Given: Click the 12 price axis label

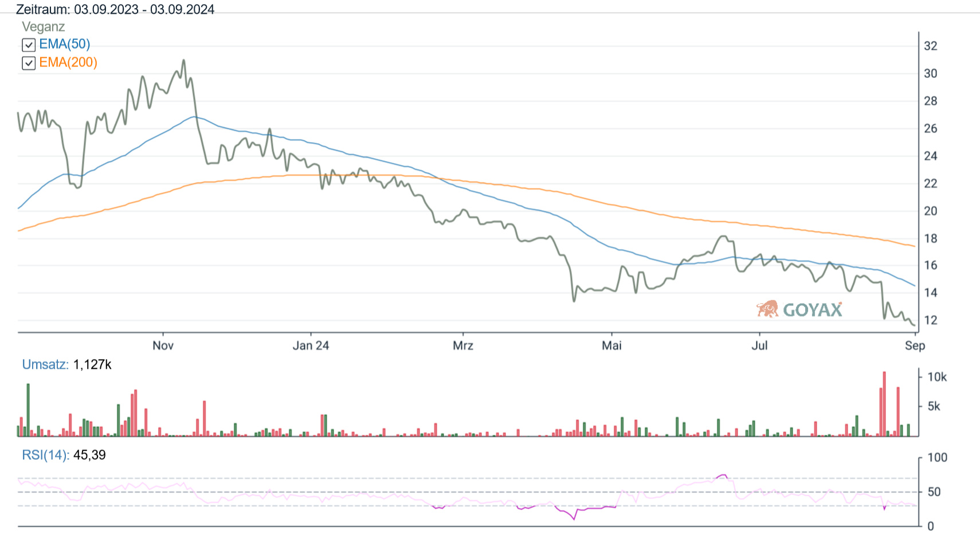Looking at the screenshot, I should tap(930, 321).
